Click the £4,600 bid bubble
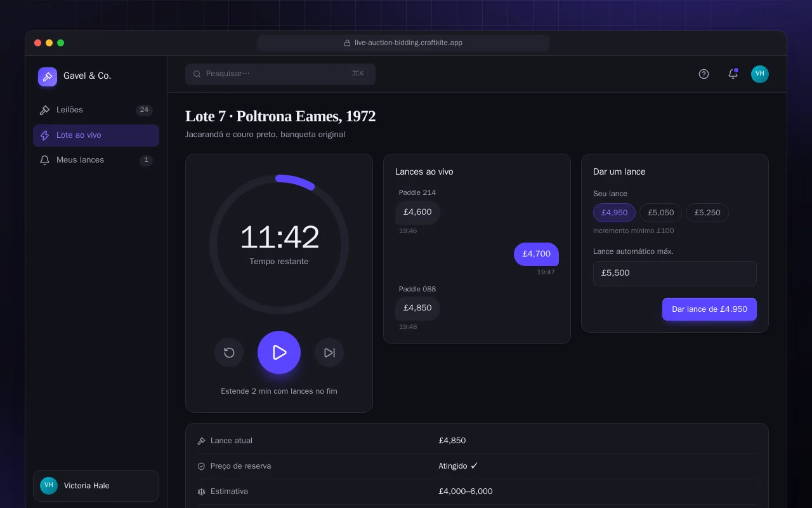The image size is (812, 508). click(x=417, y=212)
